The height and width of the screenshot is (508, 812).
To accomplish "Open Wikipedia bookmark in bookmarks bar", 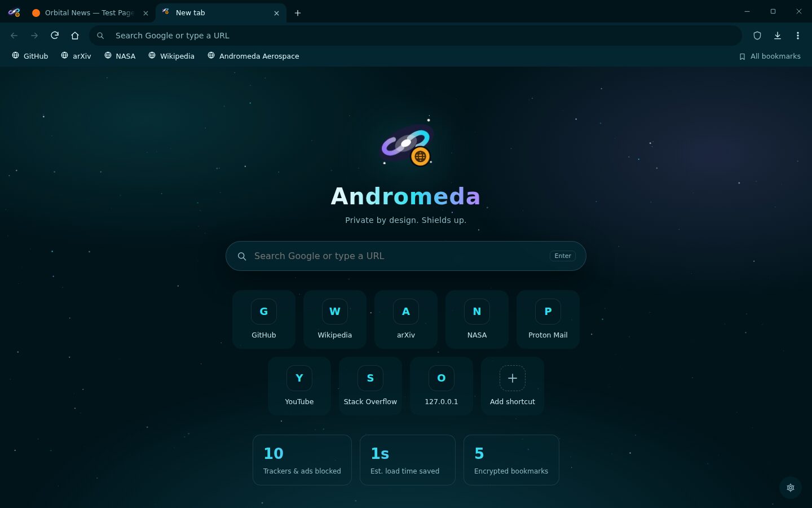I will (171, 56).
